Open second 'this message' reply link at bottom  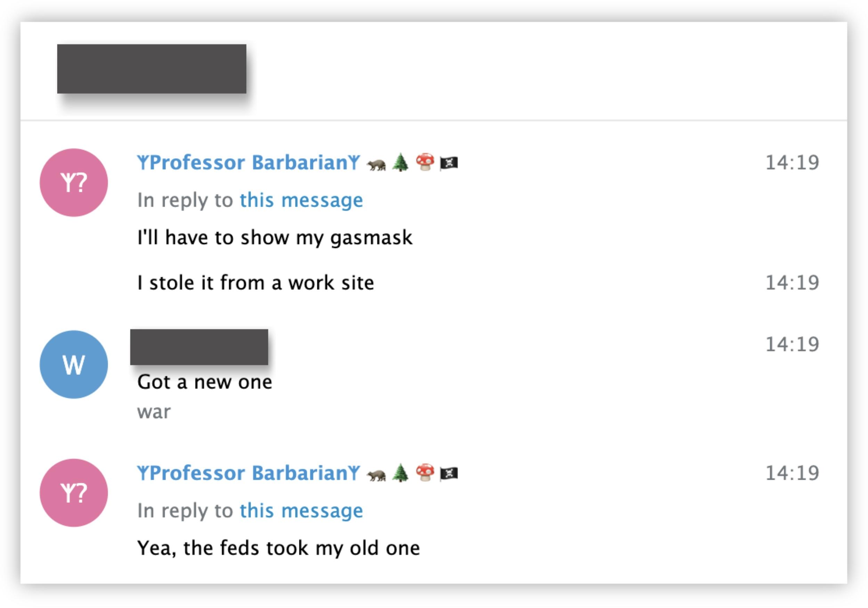[x=301, y=510]
